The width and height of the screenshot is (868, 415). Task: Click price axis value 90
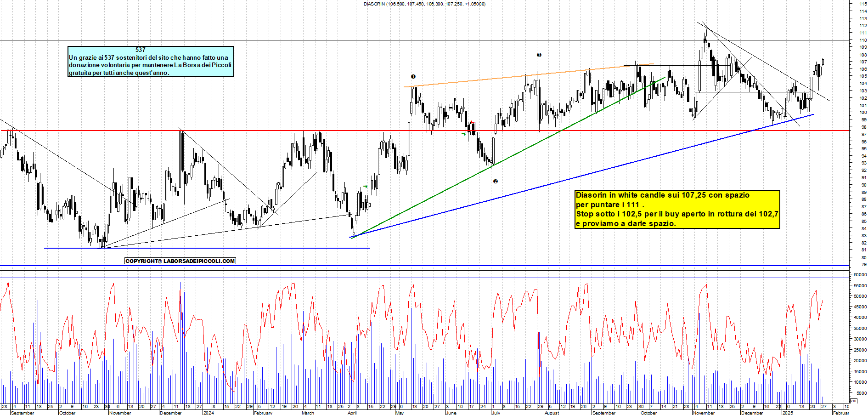[864, 185]
